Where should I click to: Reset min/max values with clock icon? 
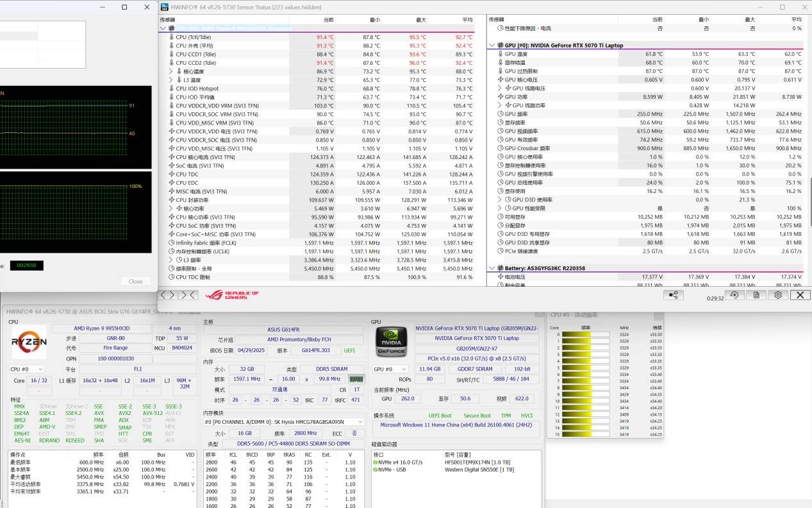point(734,295)
